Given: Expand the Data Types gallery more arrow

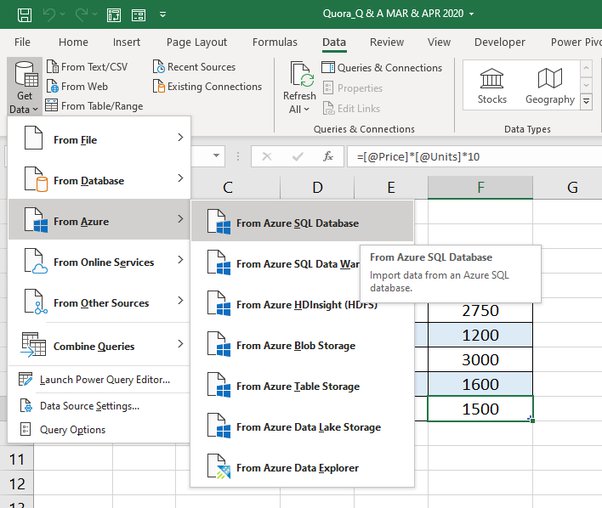Looking at the screenshot, I should tap(586, 102).
